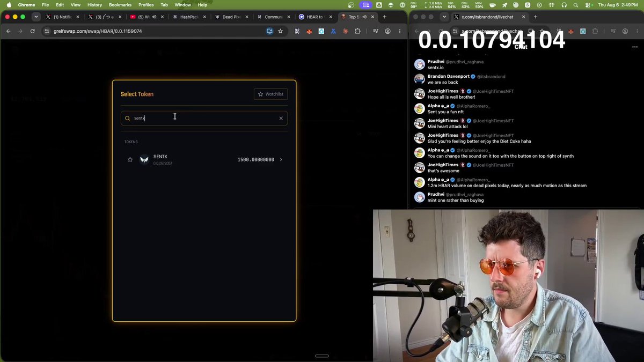The image size is (644, 362).
Task: Reload the grelfswap.com page
Action: point(32,31)
